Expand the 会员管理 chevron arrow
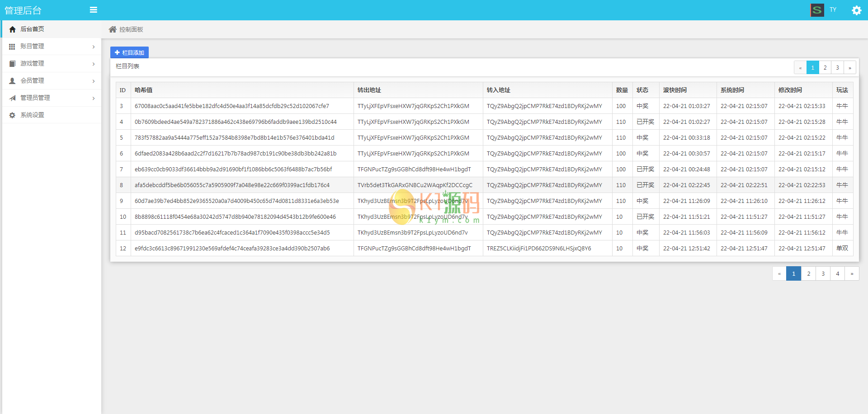 coord(94,81)
